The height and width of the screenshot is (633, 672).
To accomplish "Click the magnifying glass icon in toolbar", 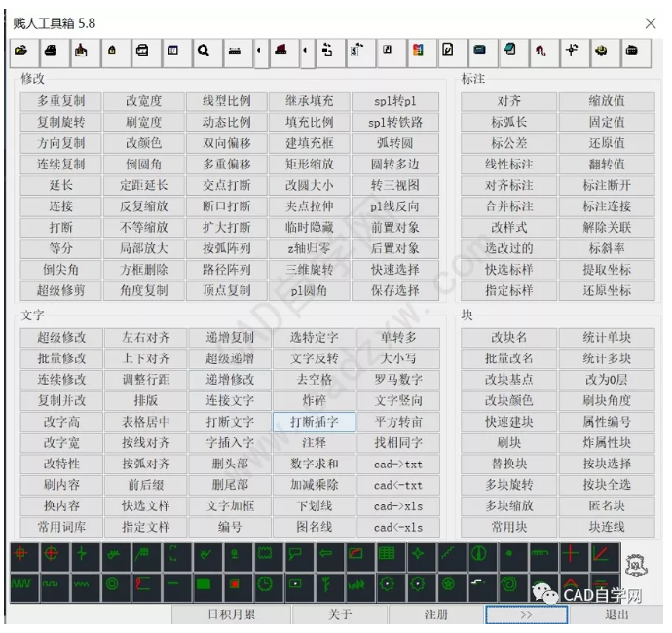I will coord(204,51).
